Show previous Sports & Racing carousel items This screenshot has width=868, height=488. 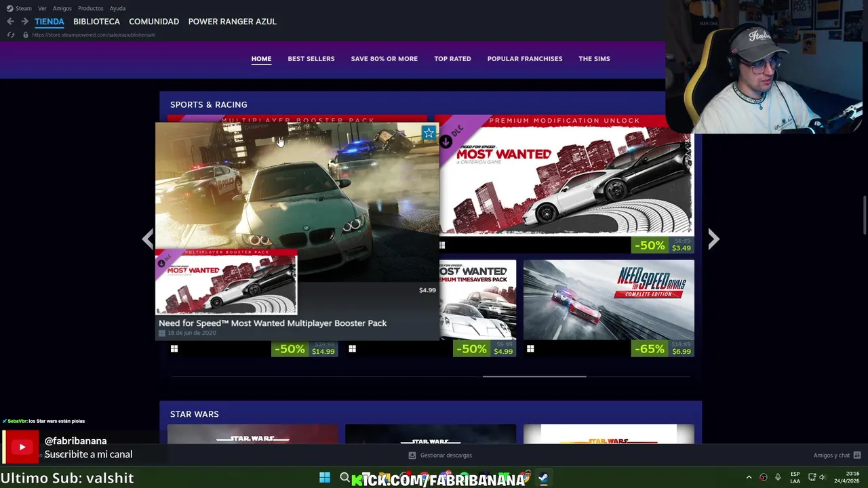(148, 239)
